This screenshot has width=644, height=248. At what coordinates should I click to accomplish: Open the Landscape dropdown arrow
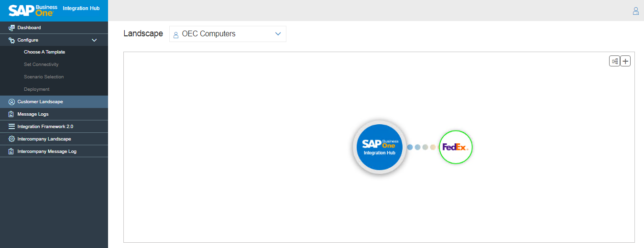(278, 34)
